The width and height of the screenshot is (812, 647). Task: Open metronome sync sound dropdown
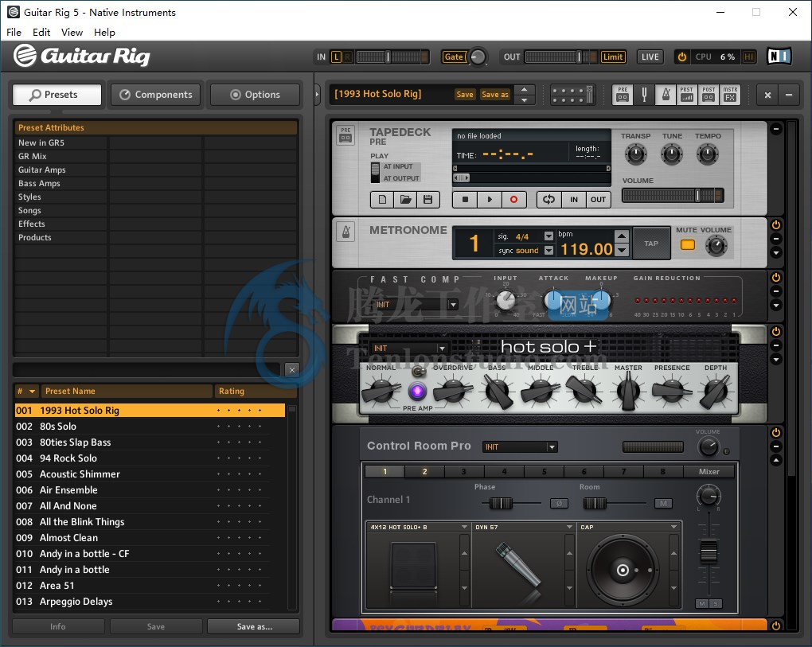pos(549,251)
